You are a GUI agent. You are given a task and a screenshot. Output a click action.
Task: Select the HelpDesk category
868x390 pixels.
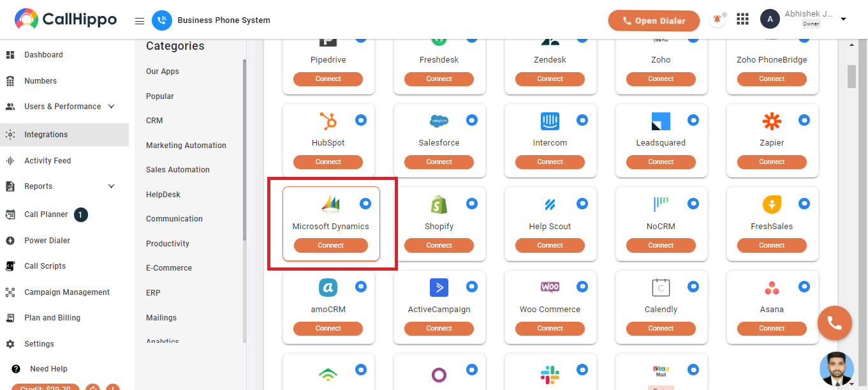[163, 195]
